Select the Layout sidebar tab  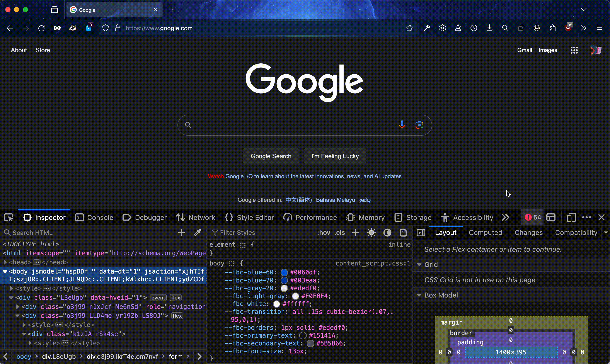point(446,233)
